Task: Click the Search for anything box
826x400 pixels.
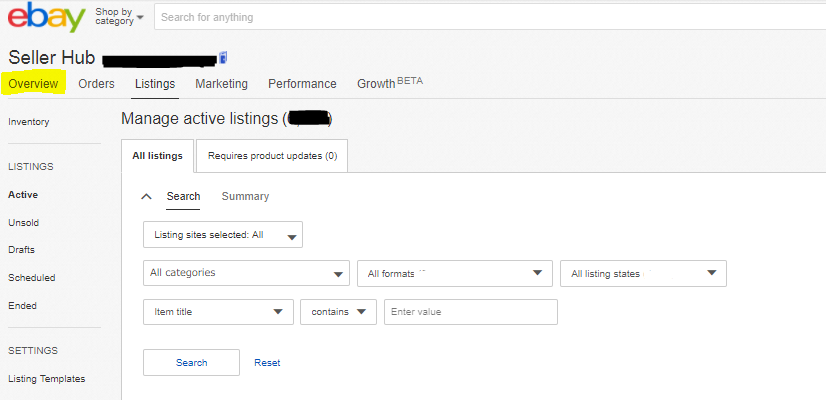Action: tap(490, 17)
